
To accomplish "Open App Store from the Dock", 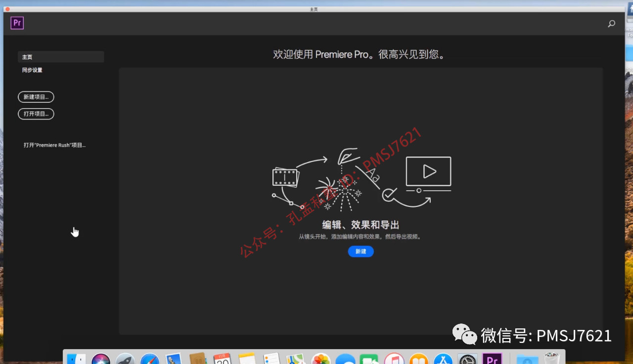I will [443, 359].
